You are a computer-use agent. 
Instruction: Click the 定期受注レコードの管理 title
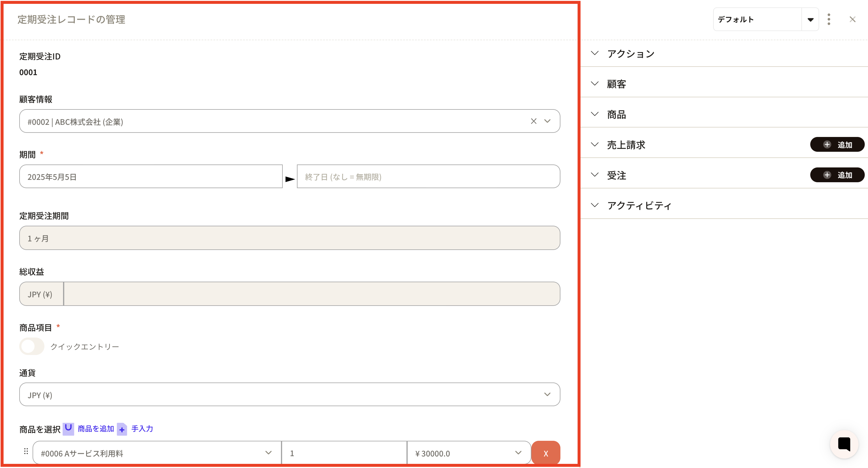point(71,20)
